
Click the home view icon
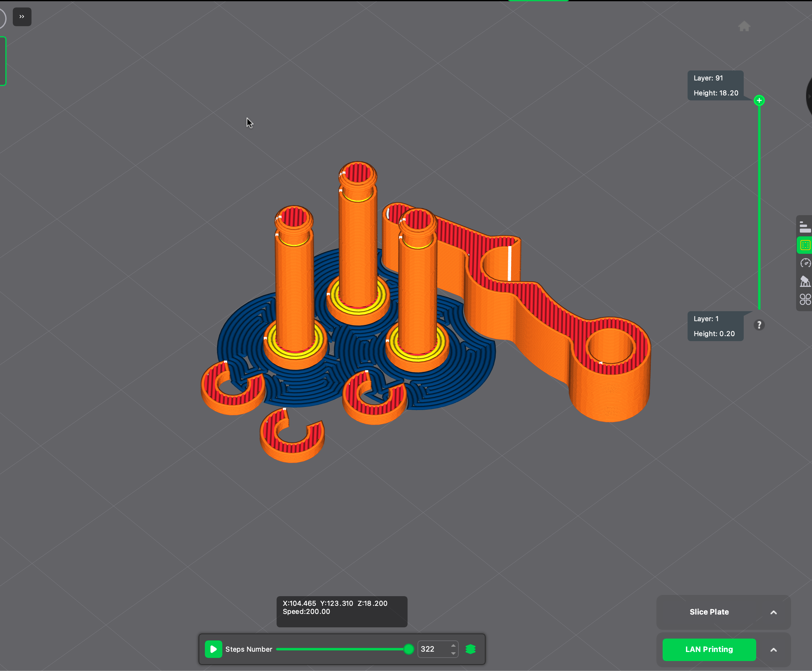[744, 26]
